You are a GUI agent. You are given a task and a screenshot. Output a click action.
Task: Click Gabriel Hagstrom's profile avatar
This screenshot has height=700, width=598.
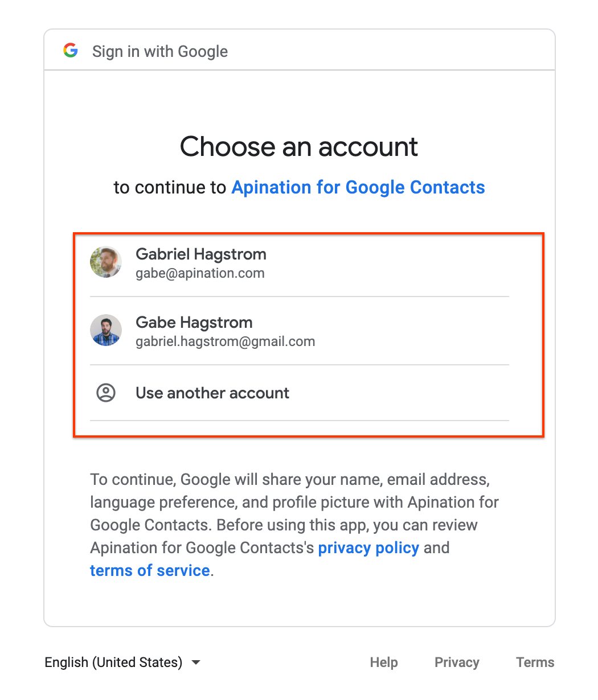(106, 262)
